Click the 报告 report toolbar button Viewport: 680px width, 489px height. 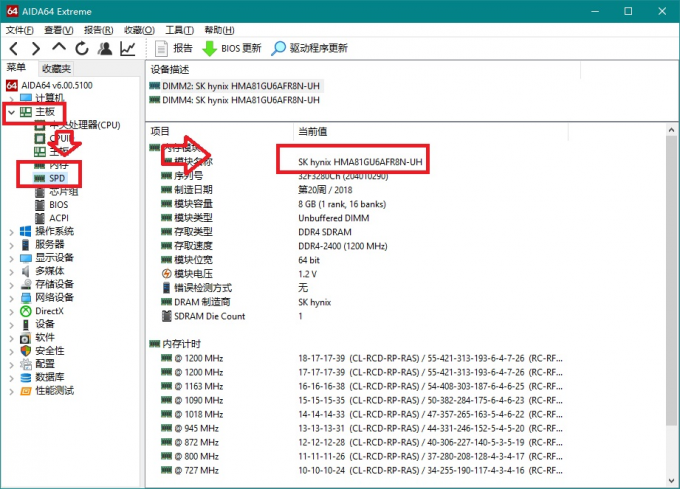point(175,48)
